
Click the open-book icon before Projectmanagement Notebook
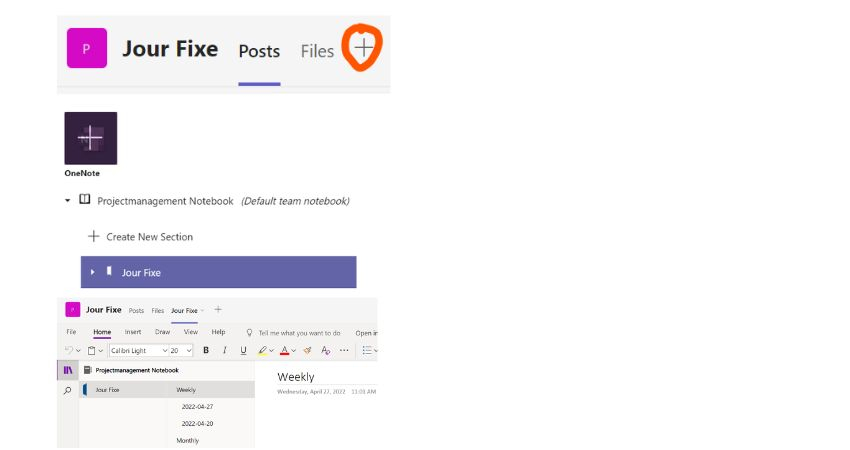coord(85,200)
